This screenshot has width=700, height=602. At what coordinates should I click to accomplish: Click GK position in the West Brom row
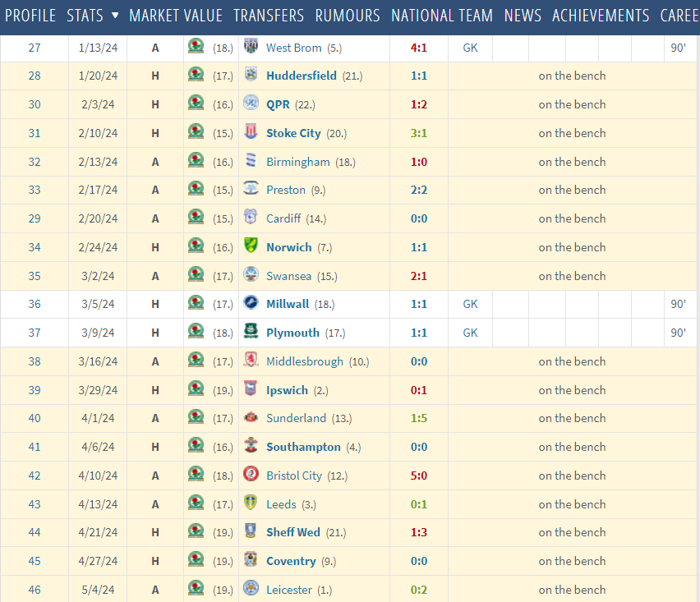click(470, 48)
